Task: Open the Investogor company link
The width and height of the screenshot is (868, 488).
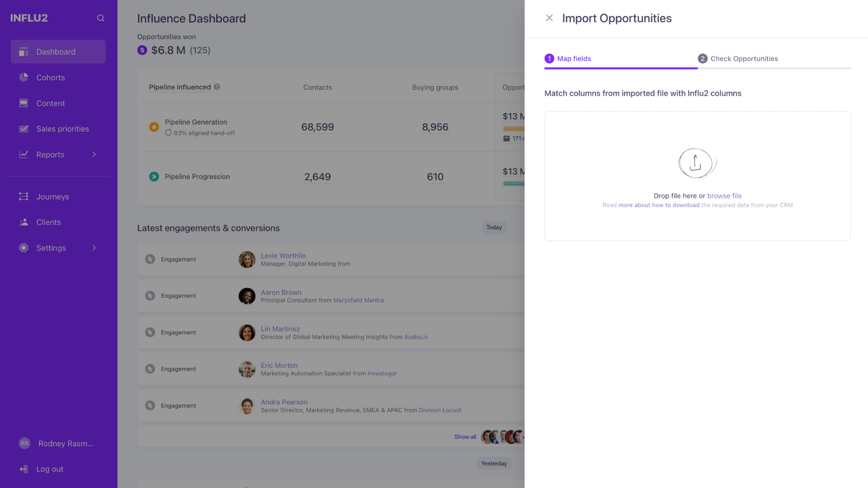Action: pos(382,373)
